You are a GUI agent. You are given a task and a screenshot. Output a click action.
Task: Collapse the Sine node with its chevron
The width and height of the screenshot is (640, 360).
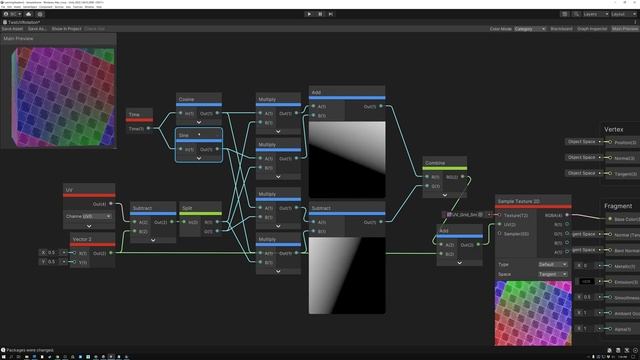[x=199, y=158]
